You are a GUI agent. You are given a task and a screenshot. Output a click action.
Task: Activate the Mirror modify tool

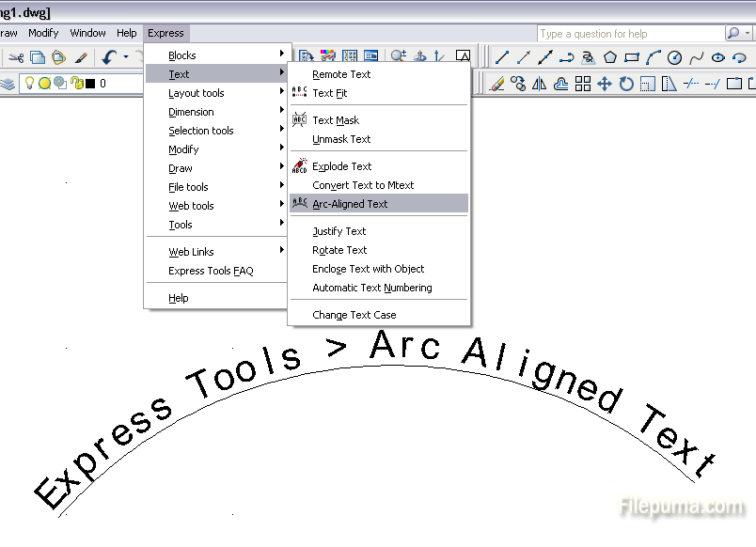pyautogui.click(x=539, y=84)
